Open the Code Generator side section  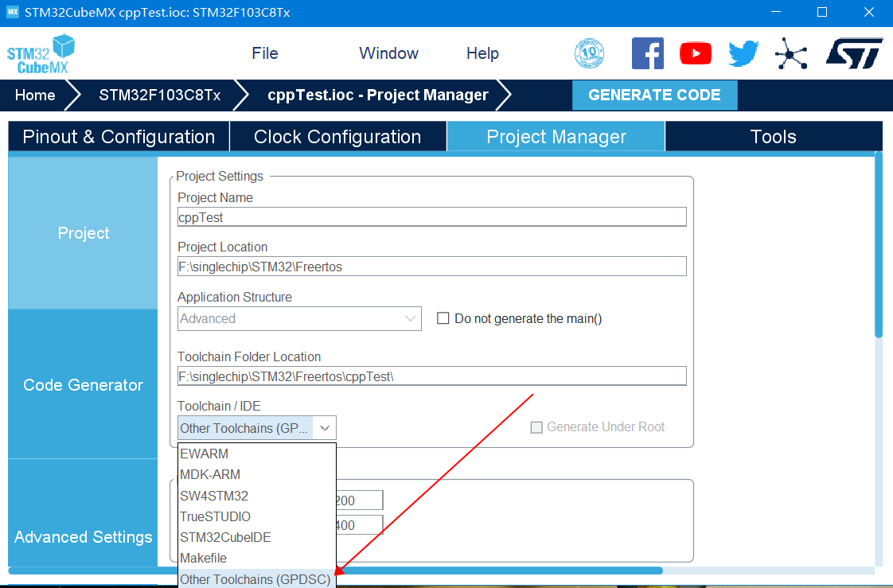pos(83,385)
